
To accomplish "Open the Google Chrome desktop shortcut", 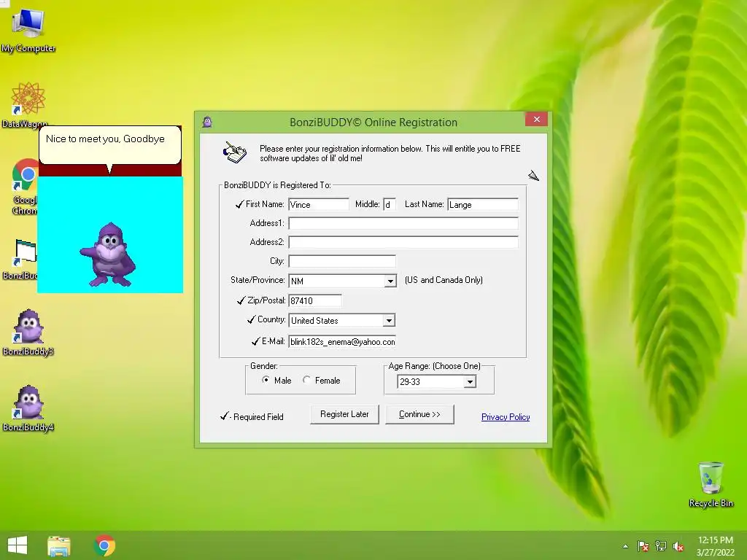I will pos(24,186).
